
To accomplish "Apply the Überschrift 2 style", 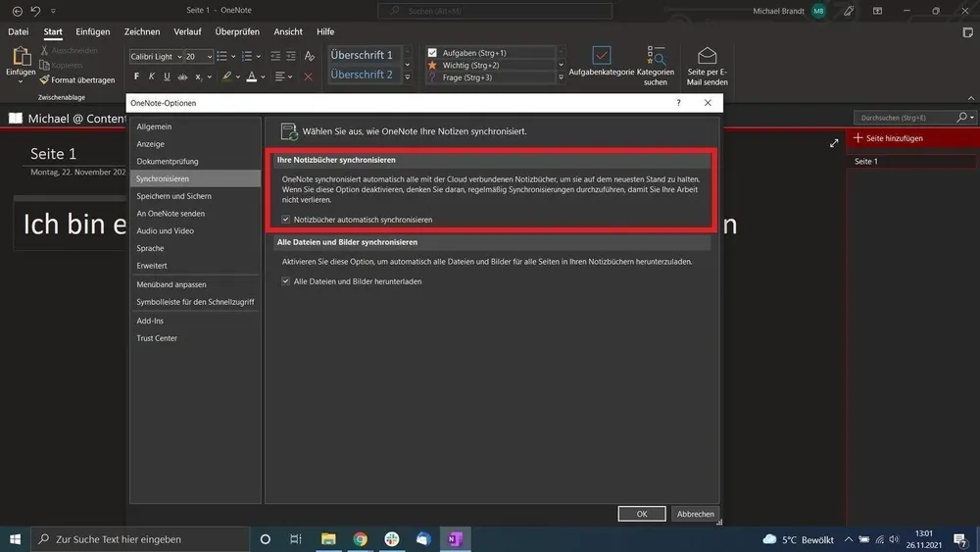I will click(365, 75).
